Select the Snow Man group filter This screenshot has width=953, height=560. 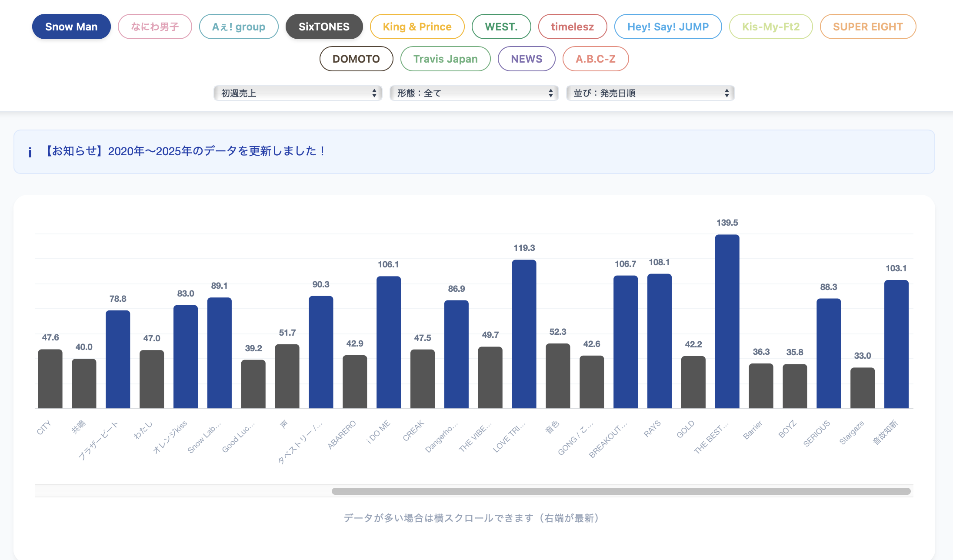tap(71, 27)
